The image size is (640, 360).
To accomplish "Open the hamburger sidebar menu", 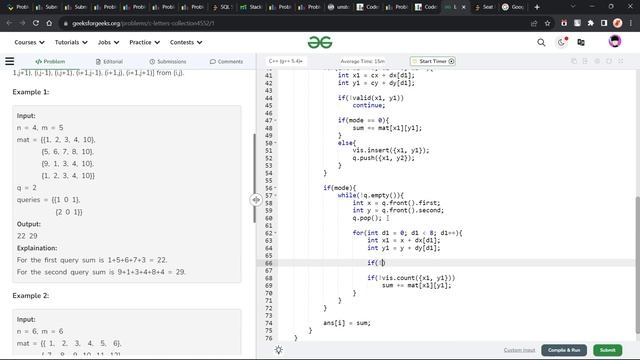I will (10, 61).
